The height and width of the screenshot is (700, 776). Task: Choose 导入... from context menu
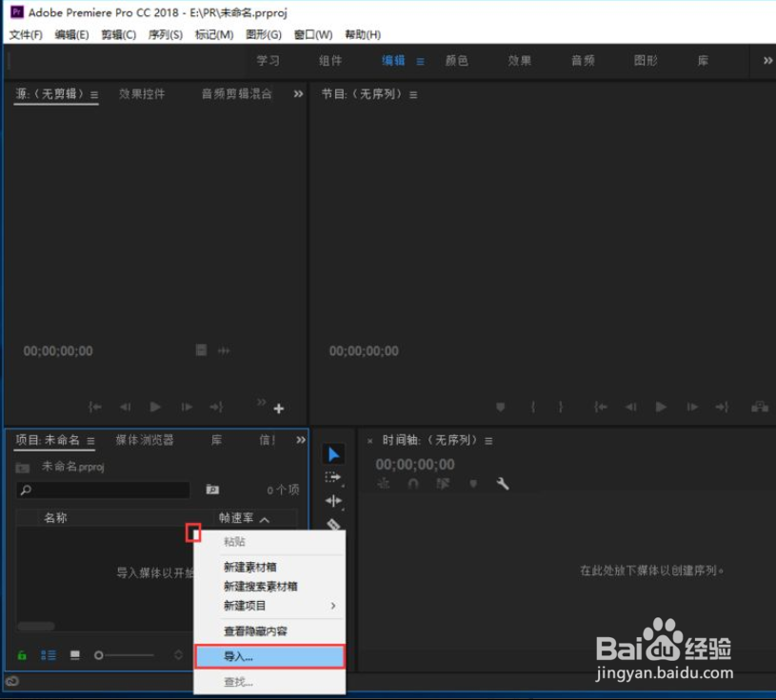pos(269,657)
